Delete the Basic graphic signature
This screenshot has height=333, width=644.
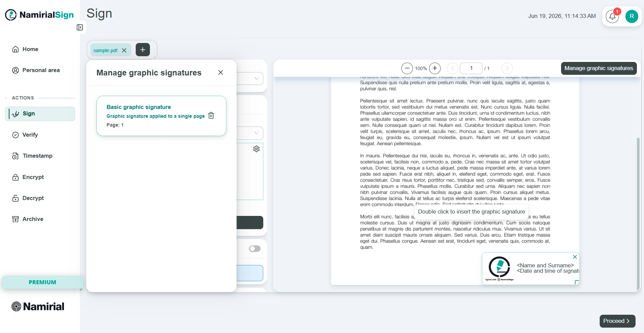pos(211,115)
